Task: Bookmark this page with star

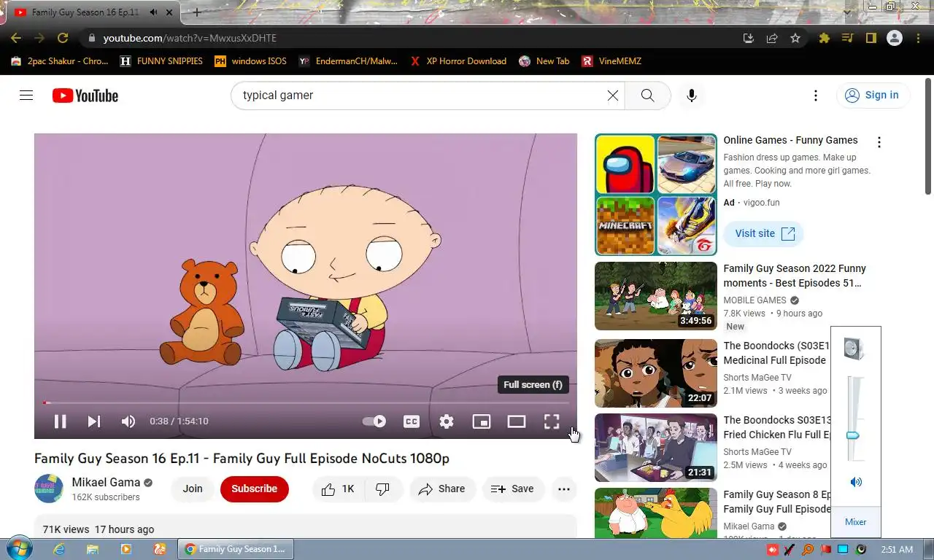Action: (795, 38)
